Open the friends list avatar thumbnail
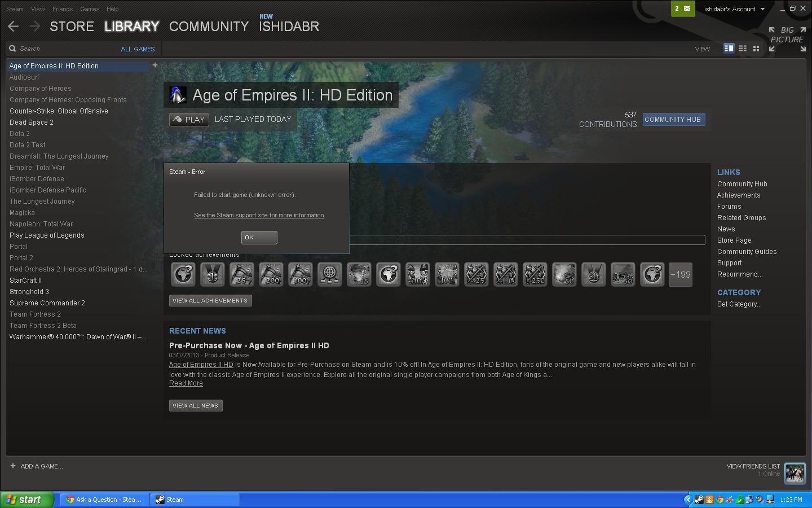Viewport: 812px width, 508px height. pyautogui.click(x=795, y=473)
